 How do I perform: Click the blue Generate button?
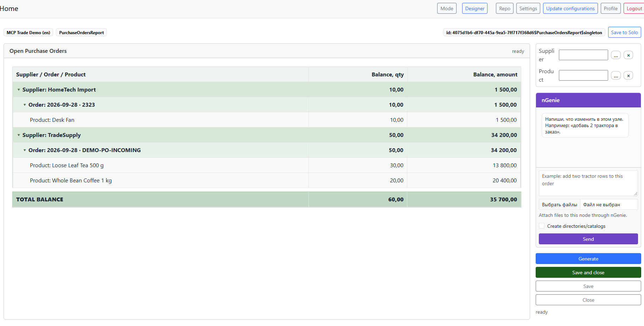588,259
